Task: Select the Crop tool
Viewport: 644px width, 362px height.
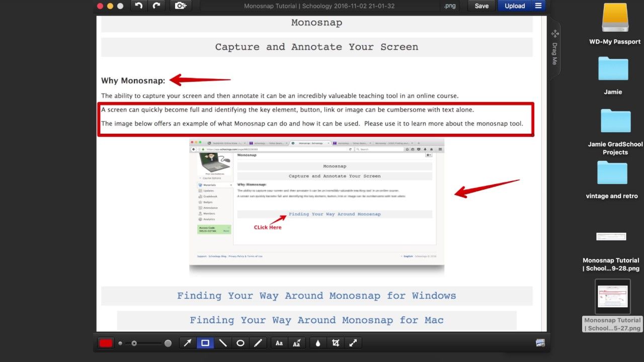Action: click(336, 343)
